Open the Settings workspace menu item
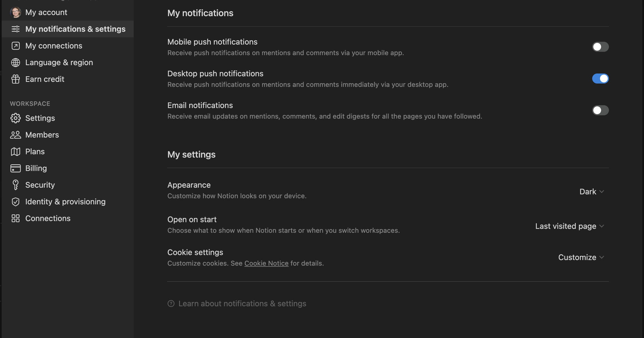Image resolution: width=644 pixels, height=338 pixels. coord(40,117)
